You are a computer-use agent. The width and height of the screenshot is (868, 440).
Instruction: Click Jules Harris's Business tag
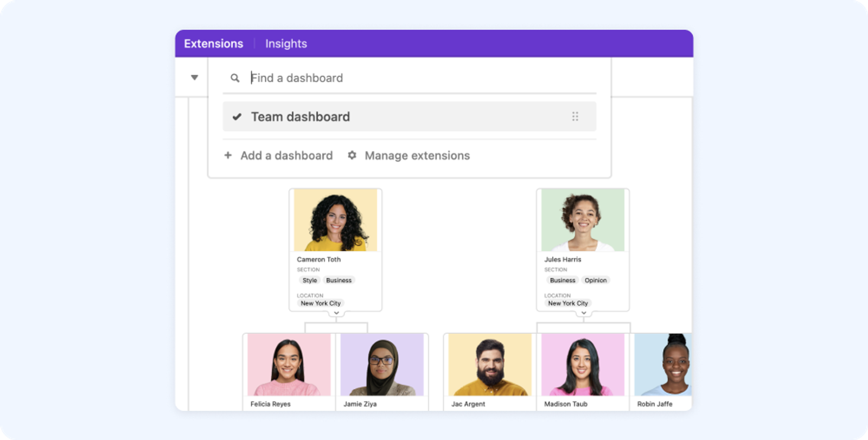[563, 280]
